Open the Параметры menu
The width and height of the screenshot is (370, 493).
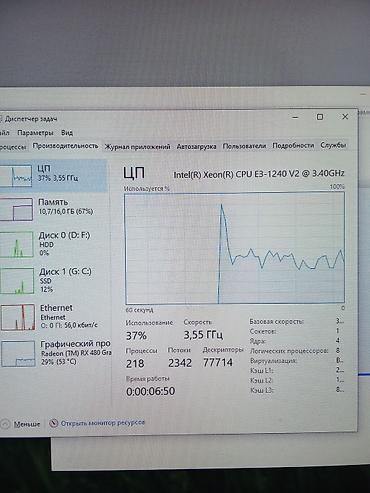[35, 133]
